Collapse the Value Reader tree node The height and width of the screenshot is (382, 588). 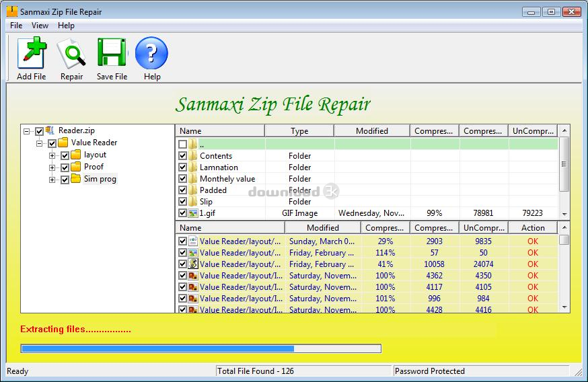(x=40, y=143)
